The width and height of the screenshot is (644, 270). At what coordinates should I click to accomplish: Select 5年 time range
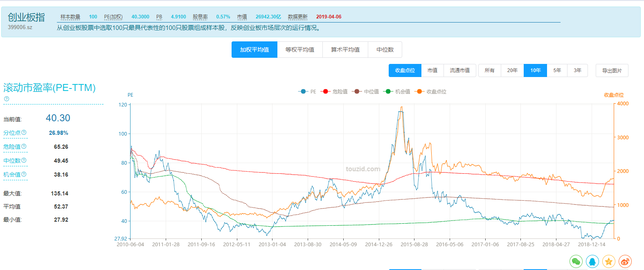(557, 70)
